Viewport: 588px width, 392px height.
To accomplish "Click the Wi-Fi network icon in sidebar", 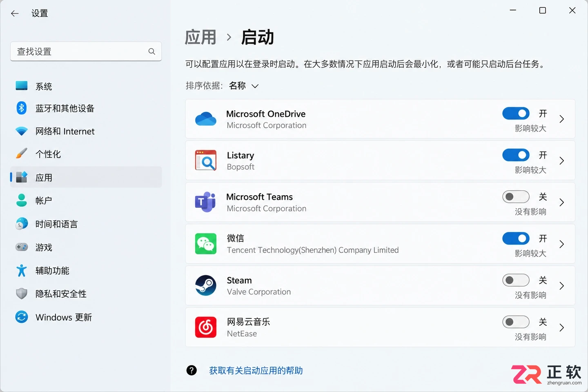I will point(22,131).
